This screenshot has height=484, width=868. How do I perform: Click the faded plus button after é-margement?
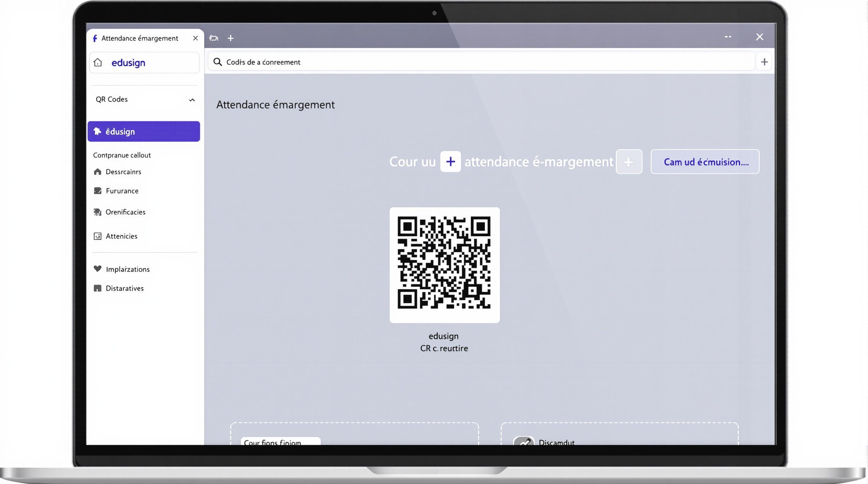click(x=629, y=162)
